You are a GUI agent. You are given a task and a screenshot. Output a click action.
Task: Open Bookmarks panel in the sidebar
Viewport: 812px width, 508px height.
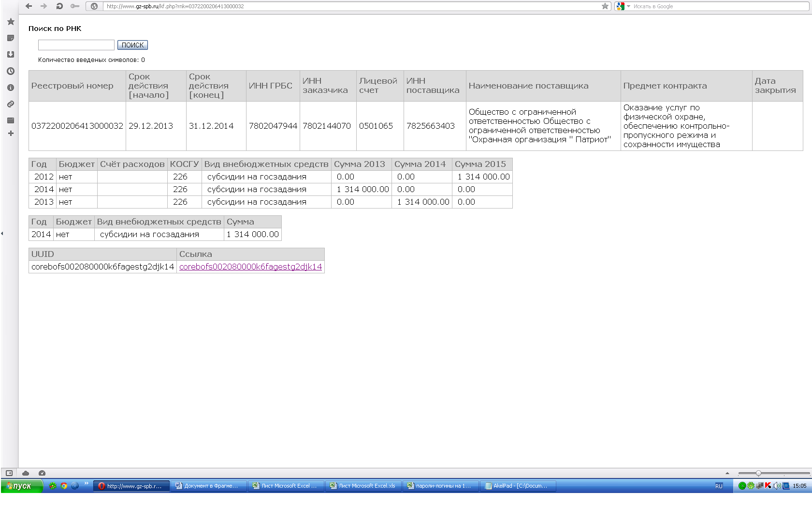(11, 22)
